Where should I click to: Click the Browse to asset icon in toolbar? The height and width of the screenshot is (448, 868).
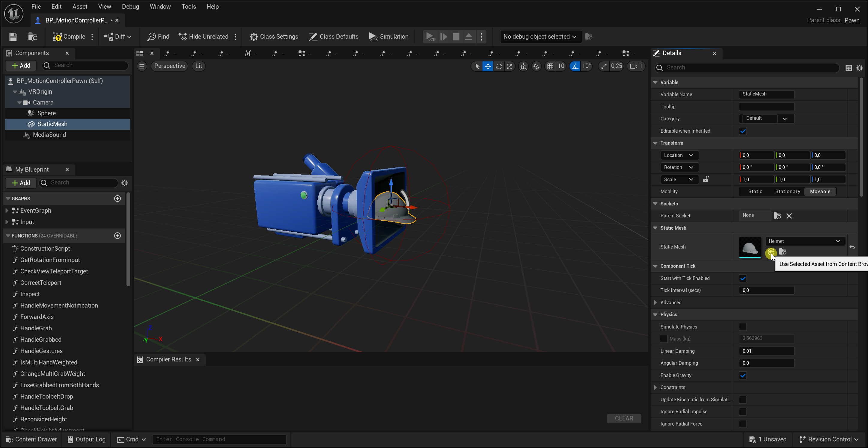(33, 37)
